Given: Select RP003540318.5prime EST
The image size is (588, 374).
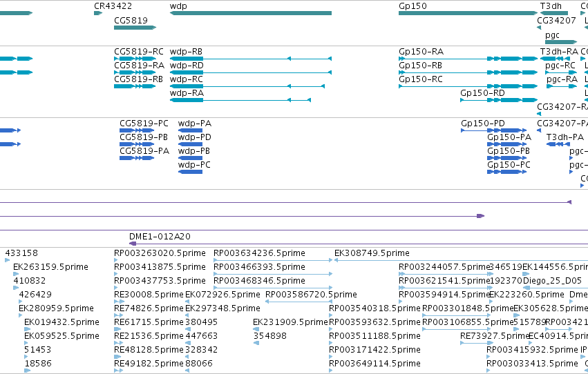Looking at the screenshot, I should click(331, 315).
